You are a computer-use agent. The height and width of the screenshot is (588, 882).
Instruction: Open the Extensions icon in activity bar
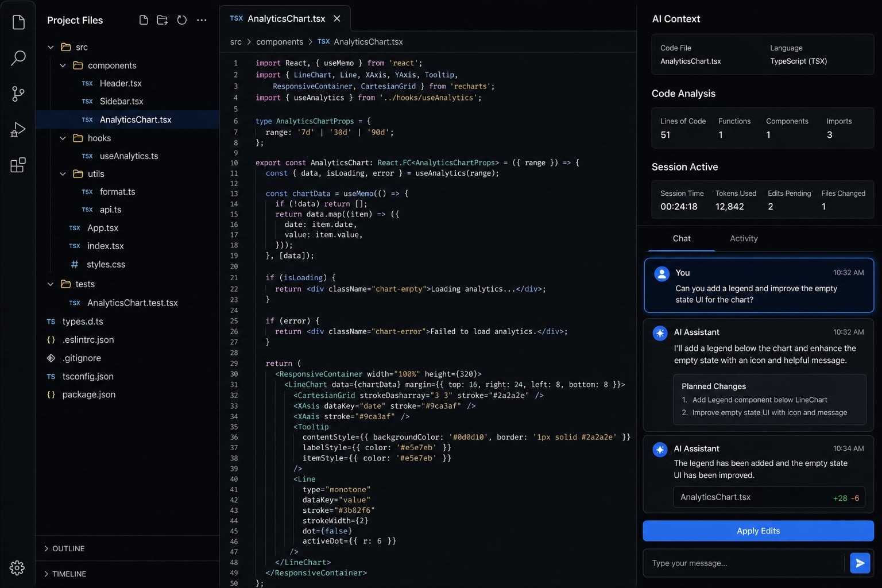(18, 165)
